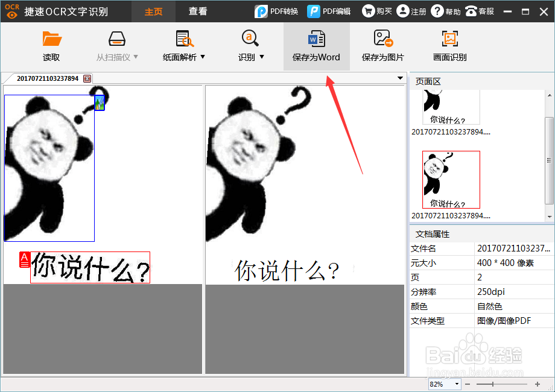555x392 pixels.
Task: Click the 购买 cart icon
Action: click(368, 11)
